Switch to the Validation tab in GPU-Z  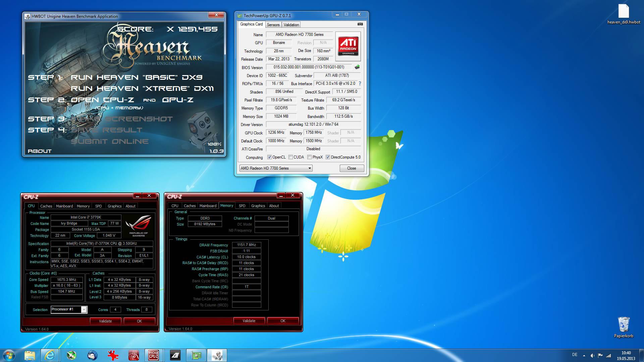(291, 25)
